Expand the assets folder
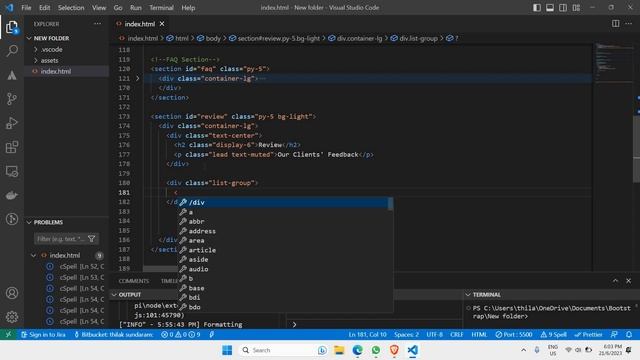 point(49,60)
